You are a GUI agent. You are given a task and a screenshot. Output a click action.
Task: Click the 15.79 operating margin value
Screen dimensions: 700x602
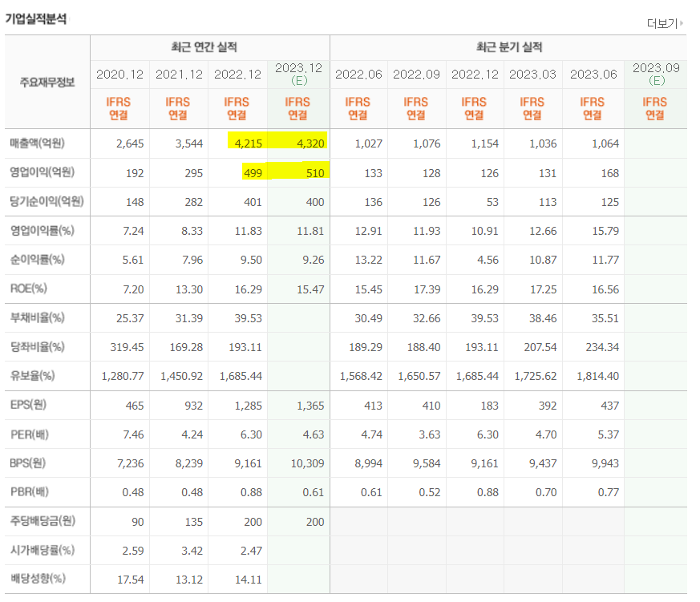click(x=605, y=231)
